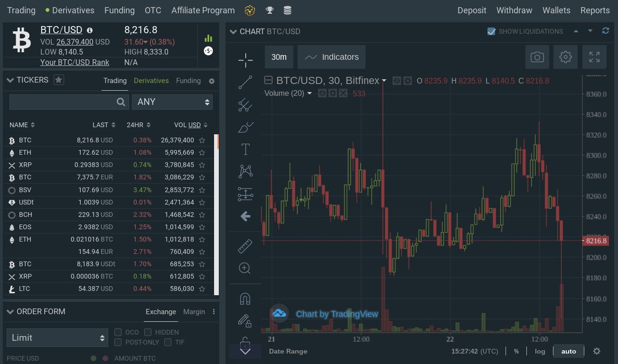Select the trend line drawing tool
Image resolution: width=618 pixels, height=364 pixels.
245,82
